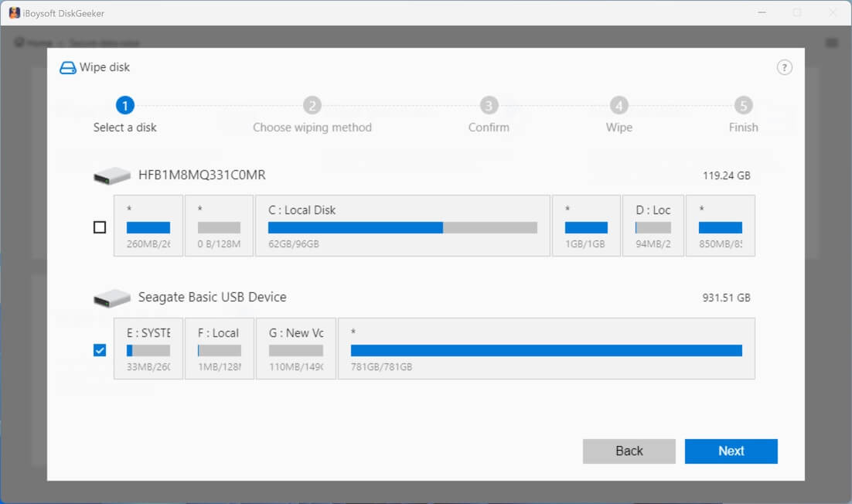Click the Wipe step label
The height and width of the screenshot is (504, 852).
619,128
